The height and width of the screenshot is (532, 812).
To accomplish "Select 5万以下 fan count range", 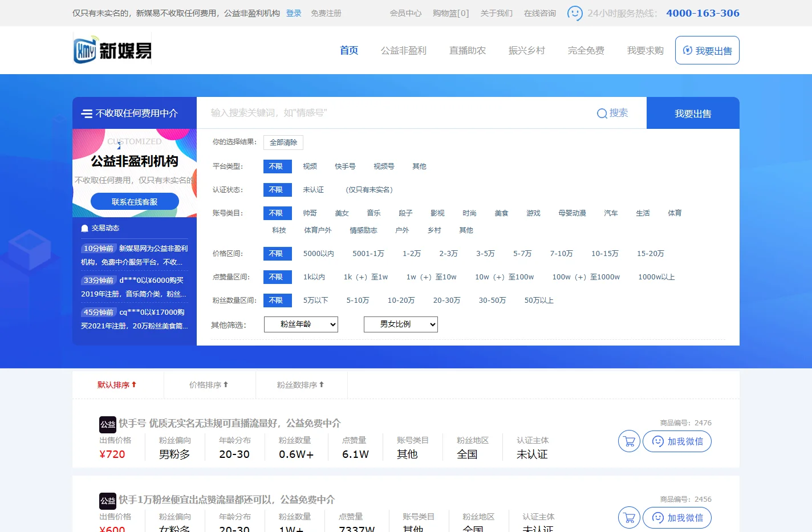I will [x=316, y=300].
